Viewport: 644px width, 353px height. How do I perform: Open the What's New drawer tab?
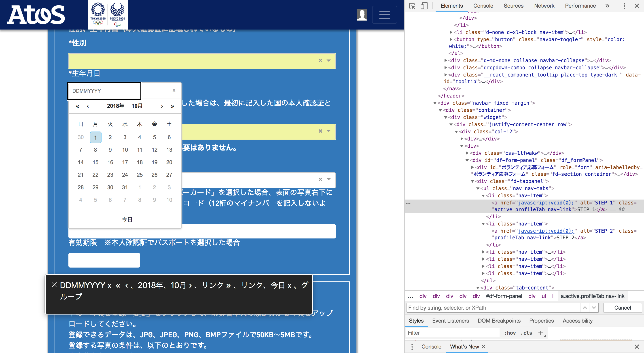pos(465,347)
